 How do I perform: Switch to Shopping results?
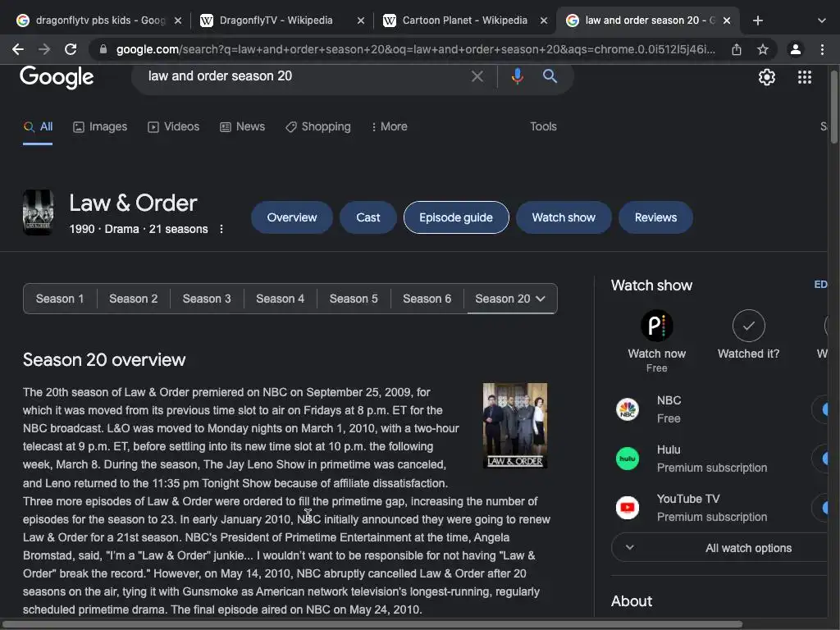tap(318, 127)
